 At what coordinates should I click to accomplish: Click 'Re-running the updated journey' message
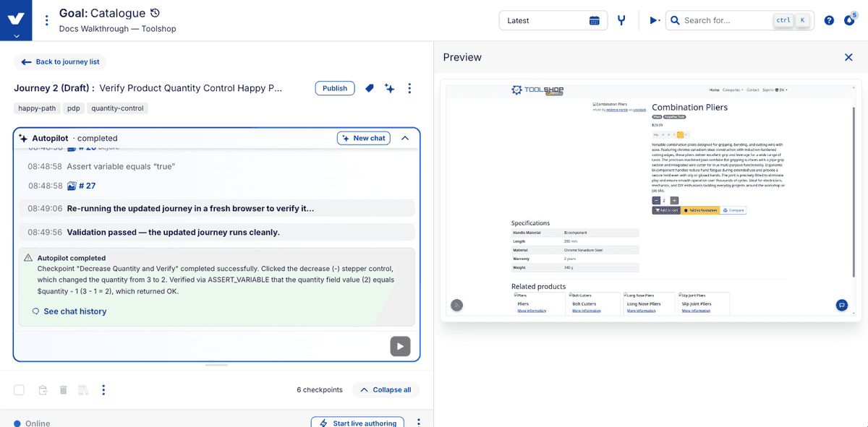[x=191, y=209]
